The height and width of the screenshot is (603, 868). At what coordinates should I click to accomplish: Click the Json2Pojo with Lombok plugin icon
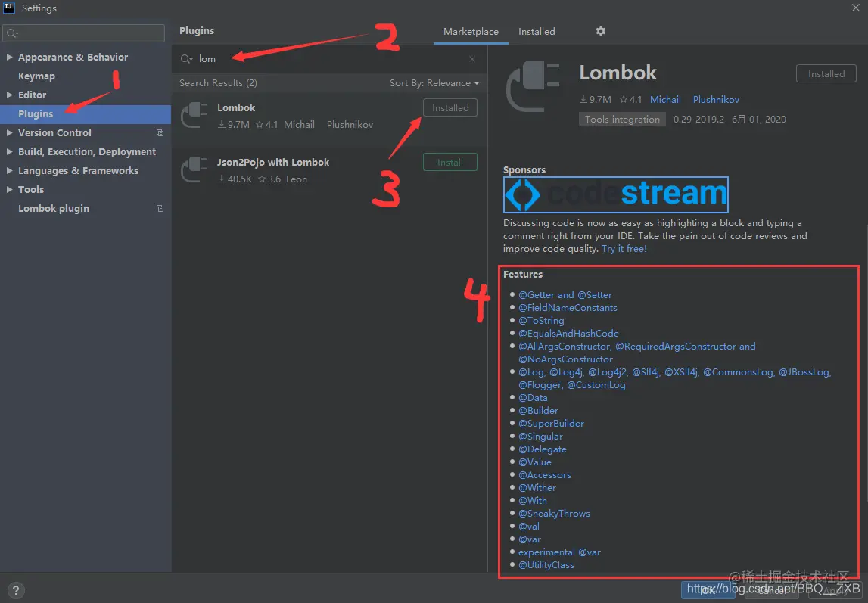click(x=194, y=169)
